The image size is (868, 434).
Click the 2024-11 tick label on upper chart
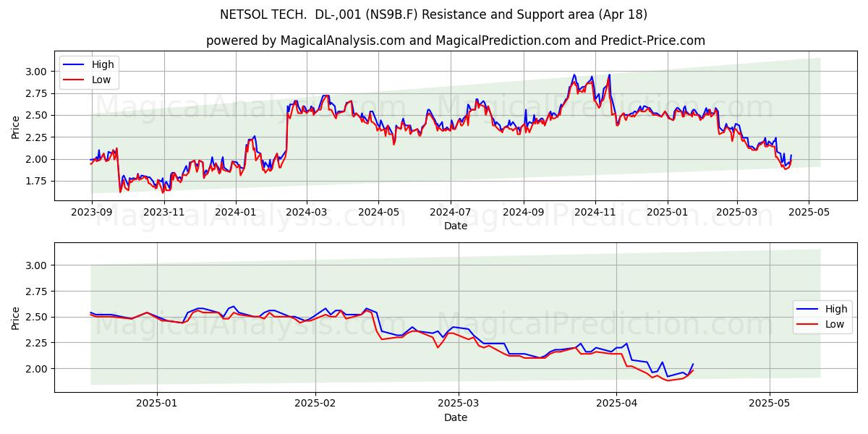[x=595, y=212]
